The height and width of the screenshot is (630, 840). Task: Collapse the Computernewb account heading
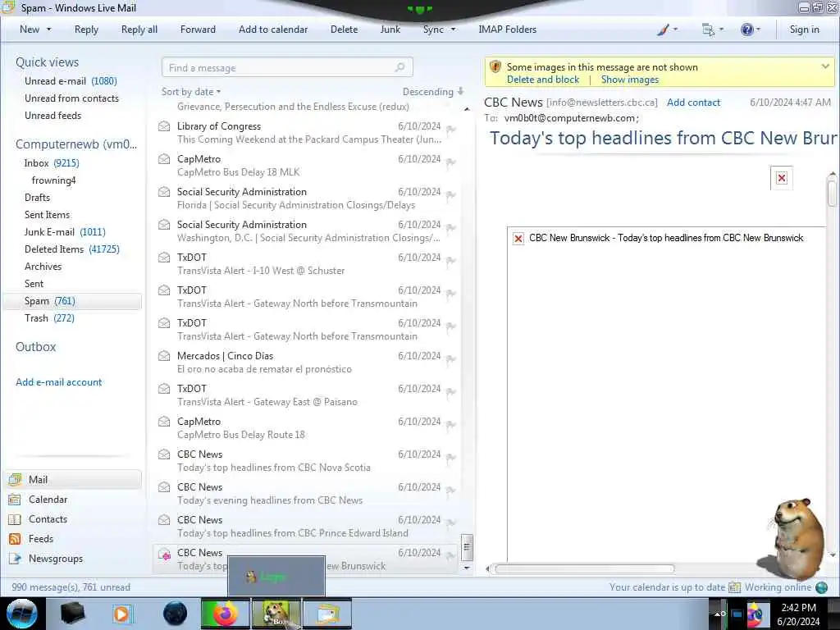point(76,144)
